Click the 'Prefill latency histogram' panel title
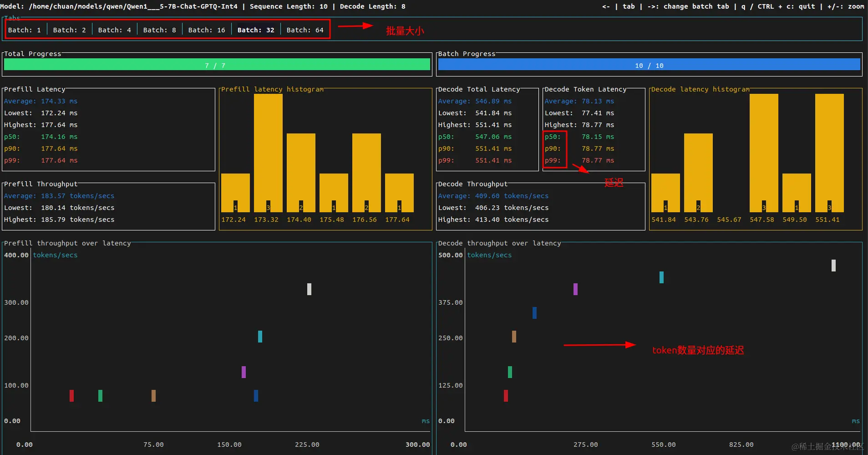The width and height of the screenshot is (868, 455). pyautogui.click(x=272, y=89)
